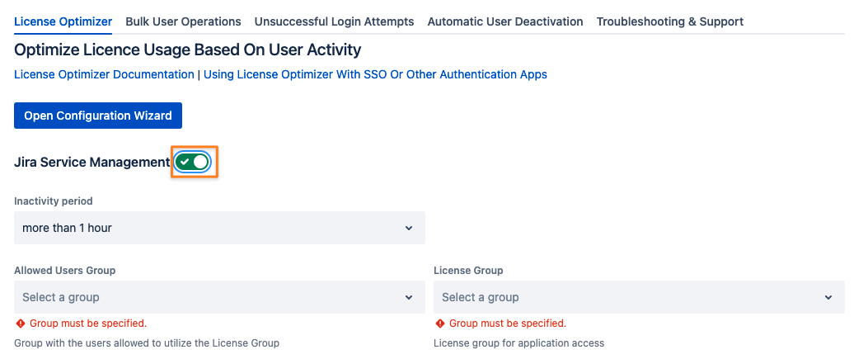The width and height of the screenshot is (868, 359).
Task: Click the chevron arrow in Allowed Users Group field
Action: point(409,297)
